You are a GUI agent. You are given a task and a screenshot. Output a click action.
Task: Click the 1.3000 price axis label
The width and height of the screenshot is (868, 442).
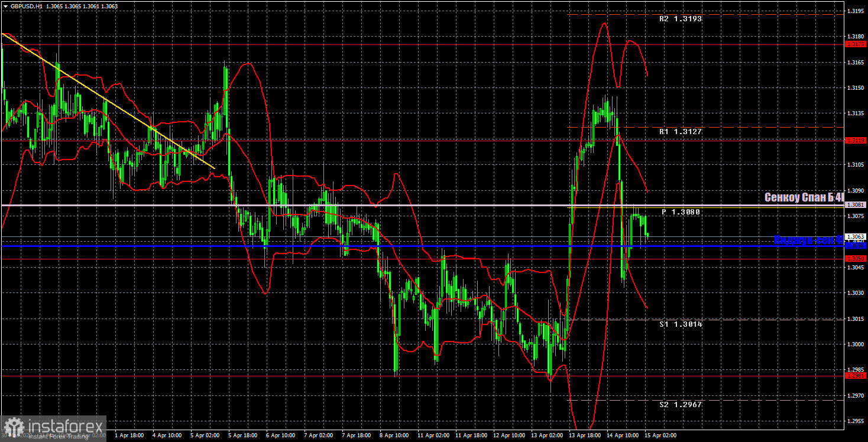[857, 344]
